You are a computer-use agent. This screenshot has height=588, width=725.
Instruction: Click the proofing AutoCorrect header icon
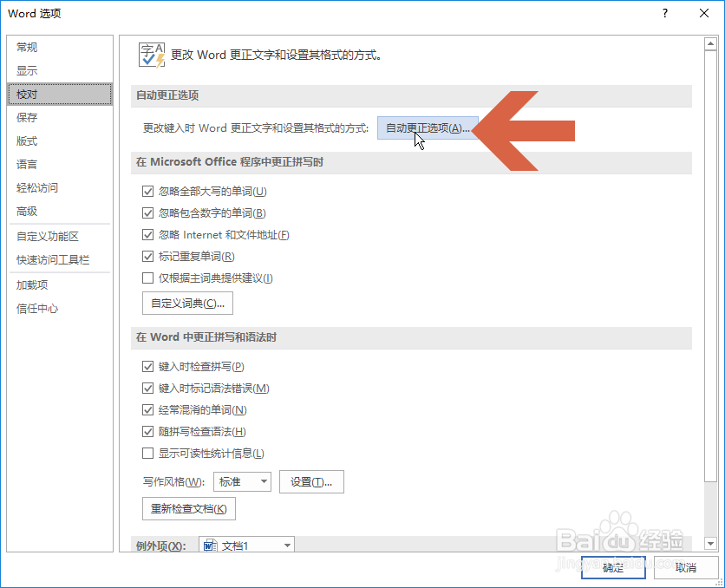(152, 55)
